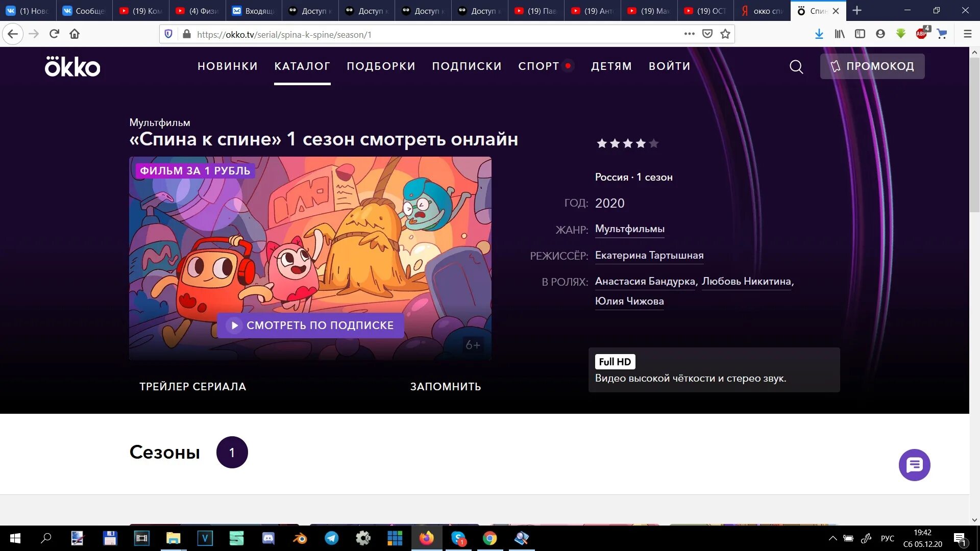Show site security padlock info
Viewport: 980px width, 551px height.
pyautogui.click(x=187, y=34)
